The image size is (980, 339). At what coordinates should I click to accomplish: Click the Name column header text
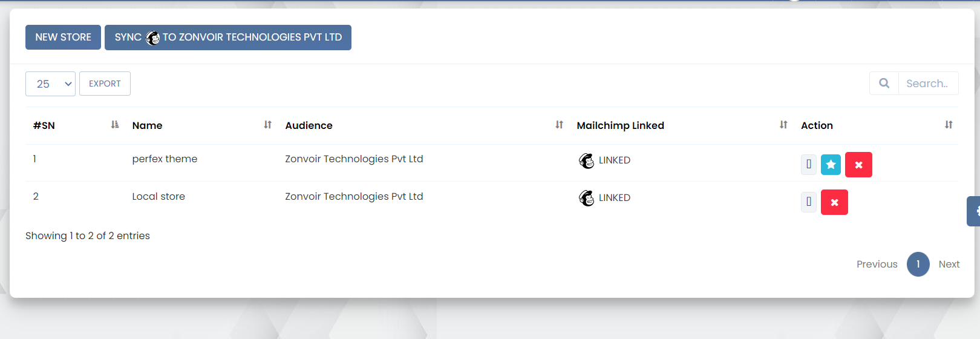tap(147, 125)
